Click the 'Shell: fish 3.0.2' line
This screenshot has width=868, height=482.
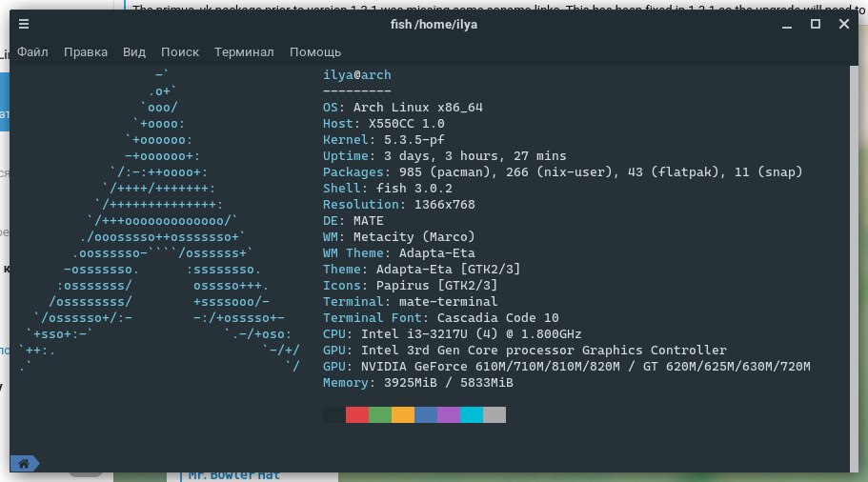pos(388,189)
